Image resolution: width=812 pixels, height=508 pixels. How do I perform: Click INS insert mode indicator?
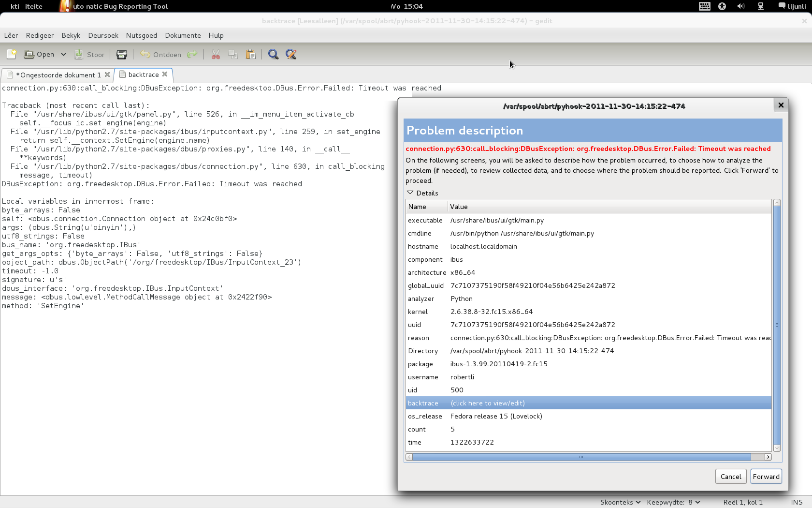(x=797, y=502)
